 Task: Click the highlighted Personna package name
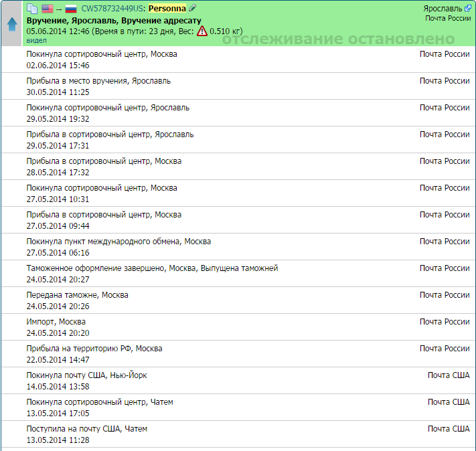(167, 9)
